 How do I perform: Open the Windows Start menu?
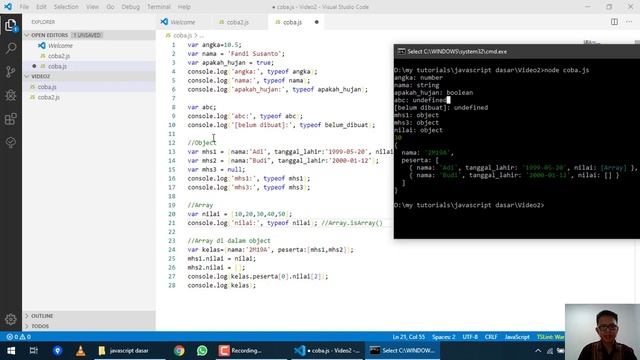[x=11, y=351]
